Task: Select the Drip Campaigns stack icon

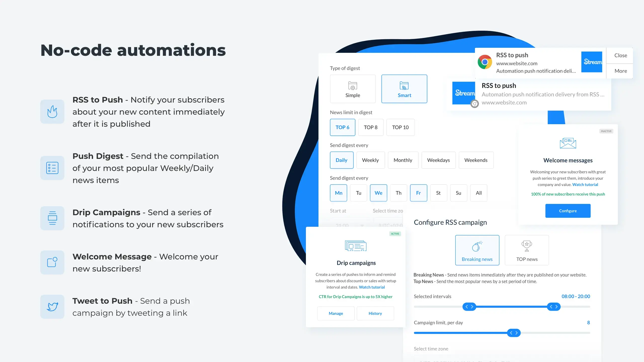Action: pyautogui.click(x=52, y=218)
